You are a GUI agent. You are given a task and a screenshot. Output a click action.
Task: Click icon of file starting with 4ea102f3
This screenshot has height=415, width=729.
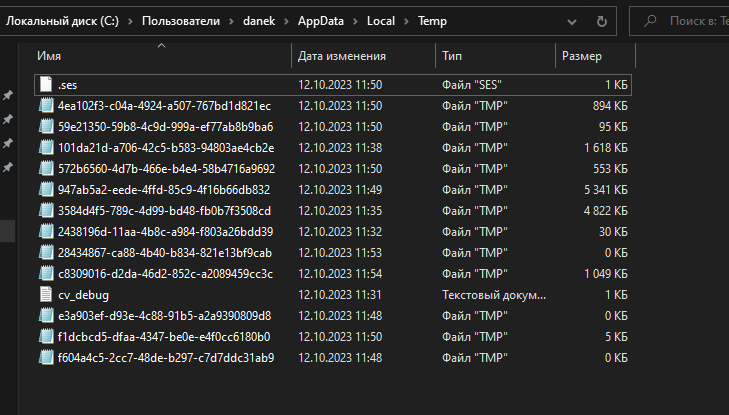(x=46, y=106)
